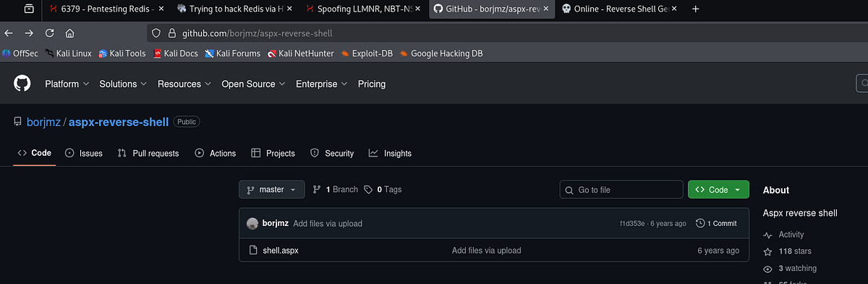Select the Code repository tab
Image resolution: width=868 pixels, height=284 pixels.
point(35,153)
